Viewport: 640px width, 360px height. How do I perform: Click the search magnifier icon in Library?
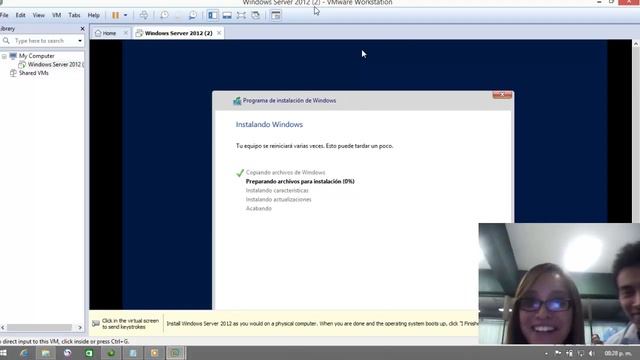click(6, 41)
